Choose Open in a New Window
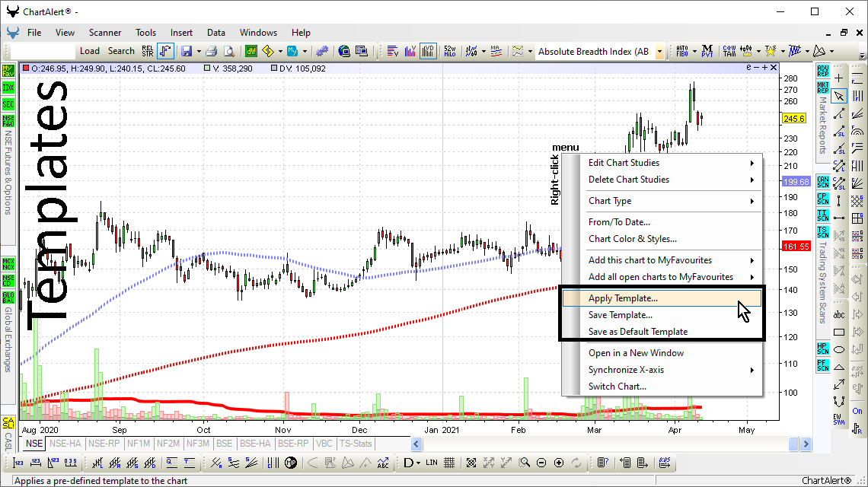This screenshot has height=487, width=868. pos(662,353)
